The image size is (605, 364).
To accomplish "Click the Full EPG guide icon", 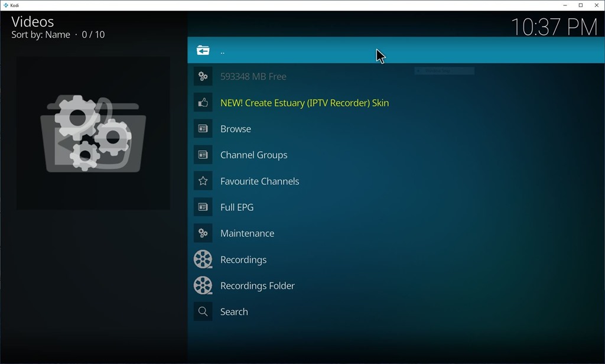I will [x=203, y=207].
